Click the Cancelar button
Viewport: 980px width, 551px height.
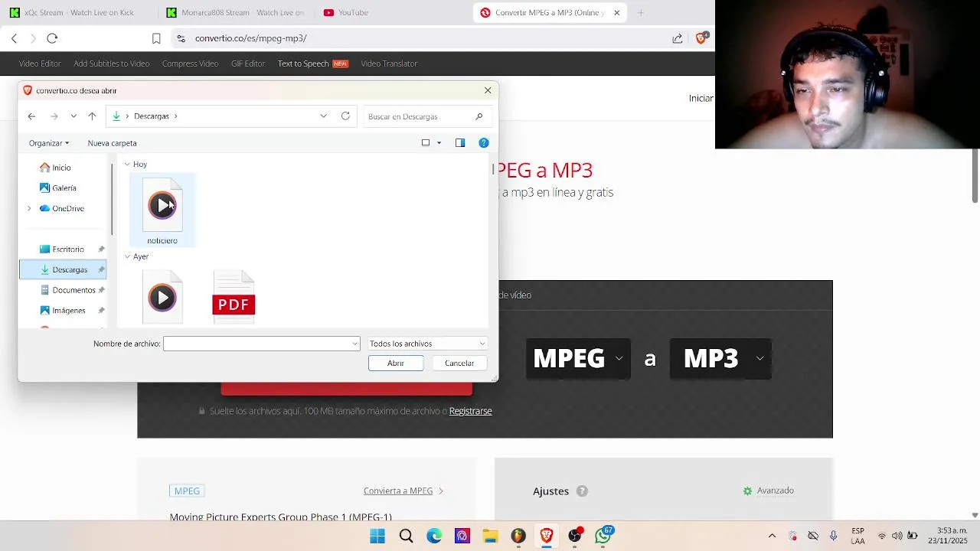pos(459,364)
